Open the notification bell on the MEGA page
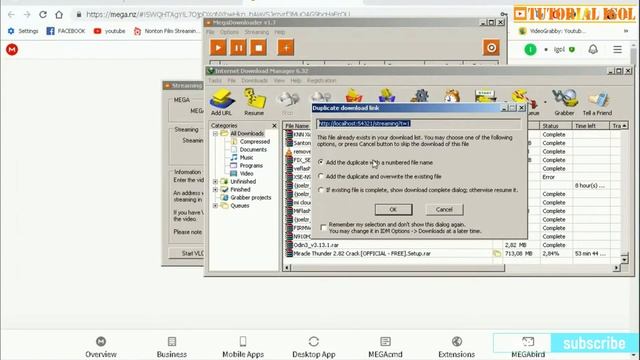 tap(593, 49)
